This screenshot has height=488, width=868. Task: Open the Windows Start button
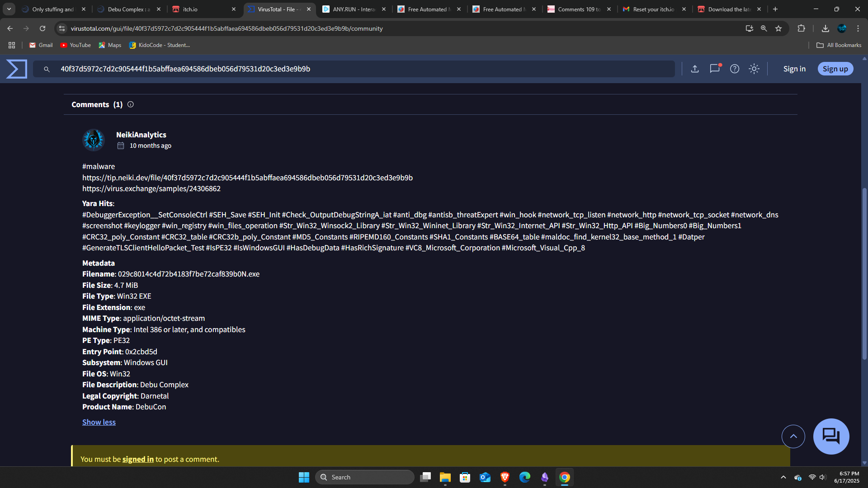coord(304,477)
